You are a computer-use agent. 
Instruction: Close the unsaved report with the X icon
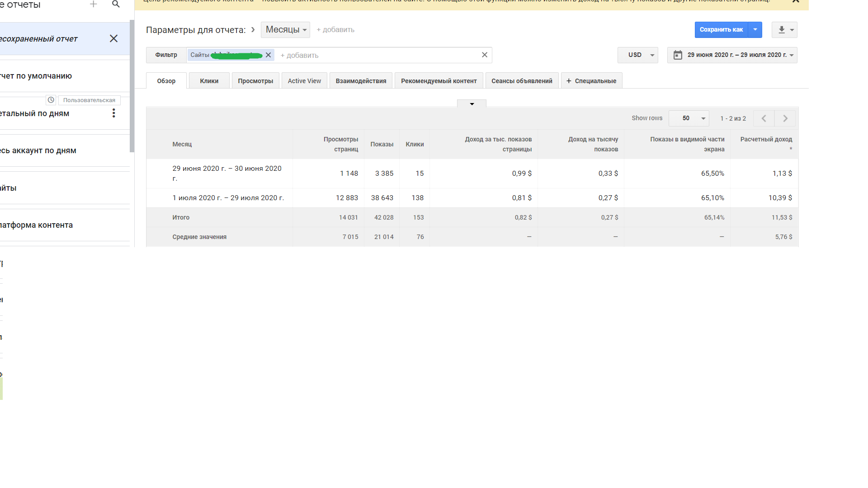tap(113, 39)
